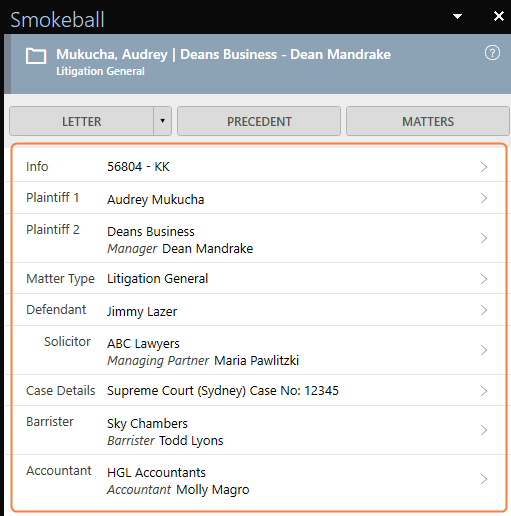Click the MATTERS button
The height and width of the screenshot is (516, 511).
(x=428, y=121)
